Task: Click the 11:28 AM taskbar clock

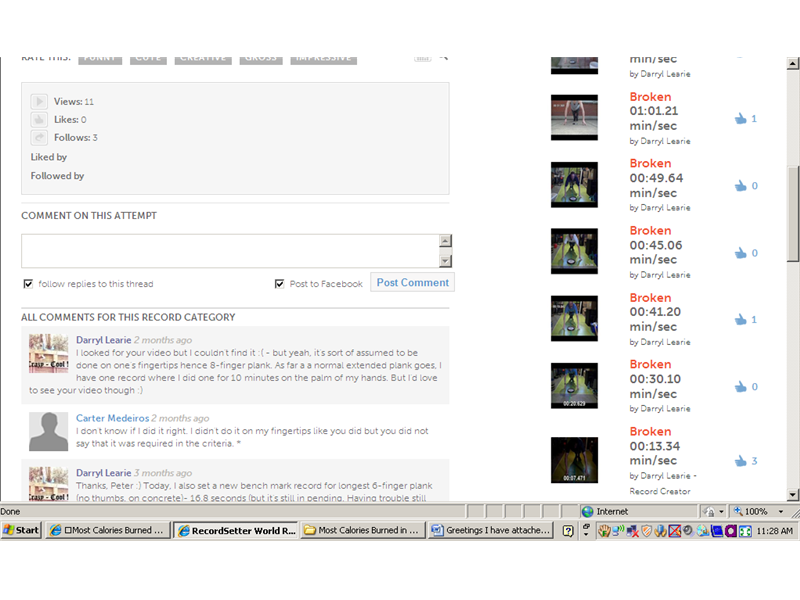Action: coord(774,531)
